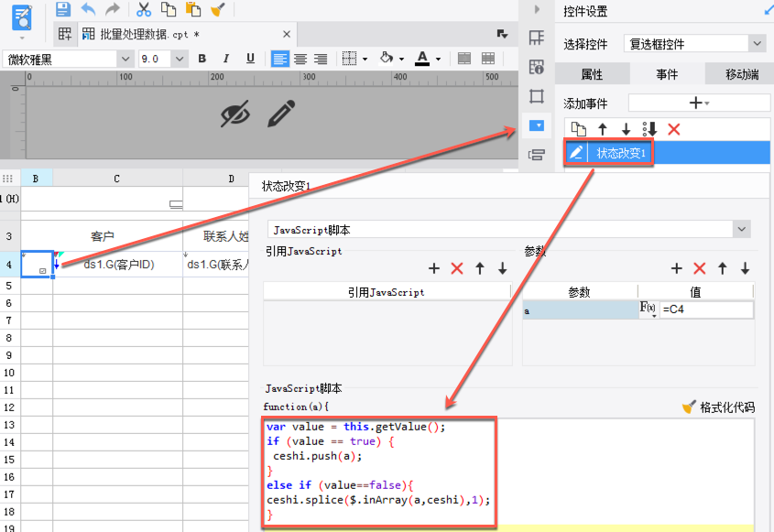This screenshot has height=532, width=774.
Task: Open the F(x) formula type selector
Action: 649,309
